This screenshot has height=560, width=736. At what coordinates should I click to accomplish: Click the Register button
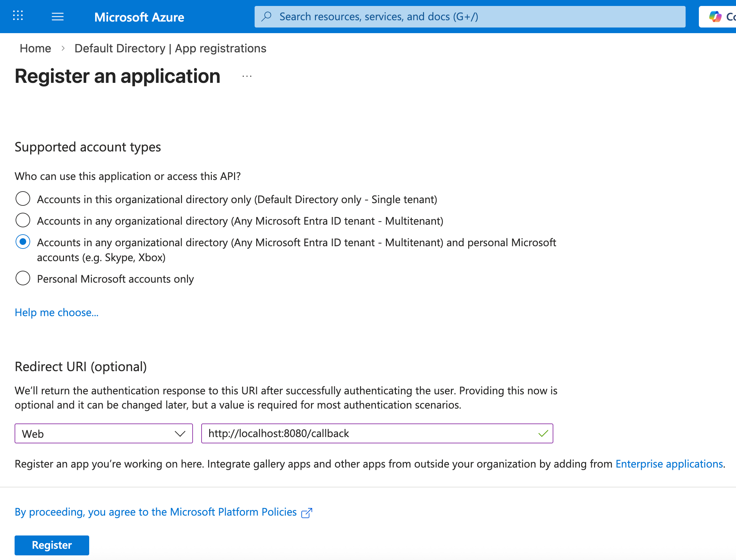51,545
